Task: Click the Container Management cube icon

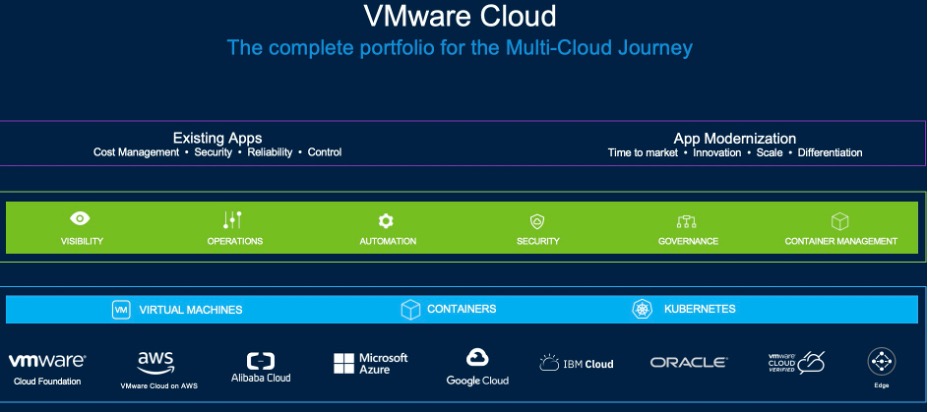Action: (840, 221)
